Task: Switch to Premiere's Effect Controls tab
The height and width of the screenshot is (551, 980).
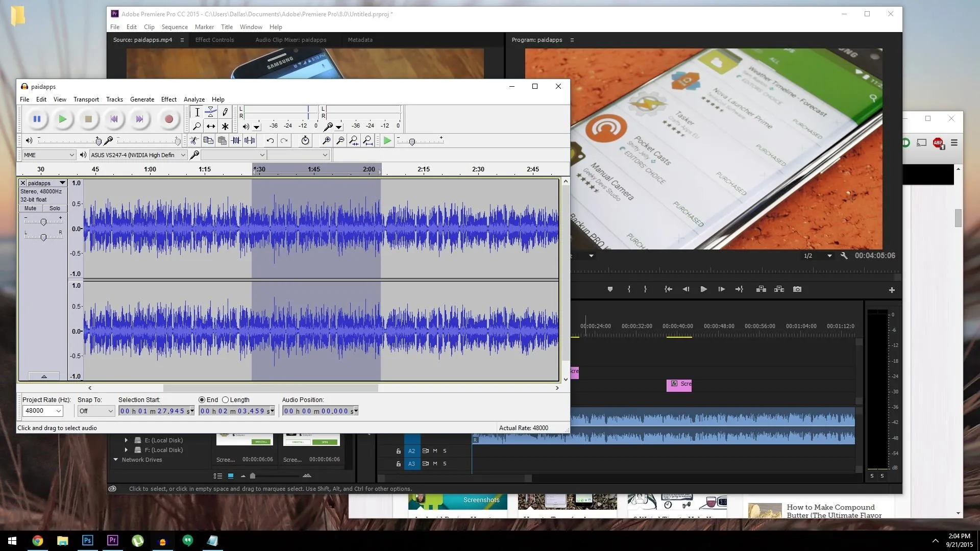Action: 214,40
